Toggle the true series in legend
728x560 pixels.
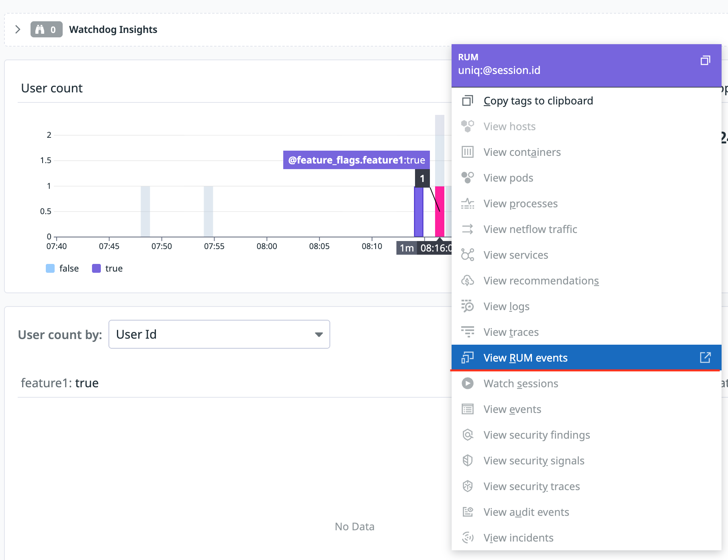click(108, 268)
